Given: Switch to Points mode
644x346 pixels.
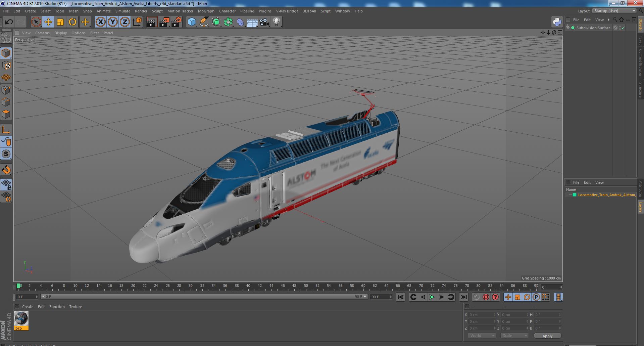Looking at the screenshot, I should [x=6, y=90].
